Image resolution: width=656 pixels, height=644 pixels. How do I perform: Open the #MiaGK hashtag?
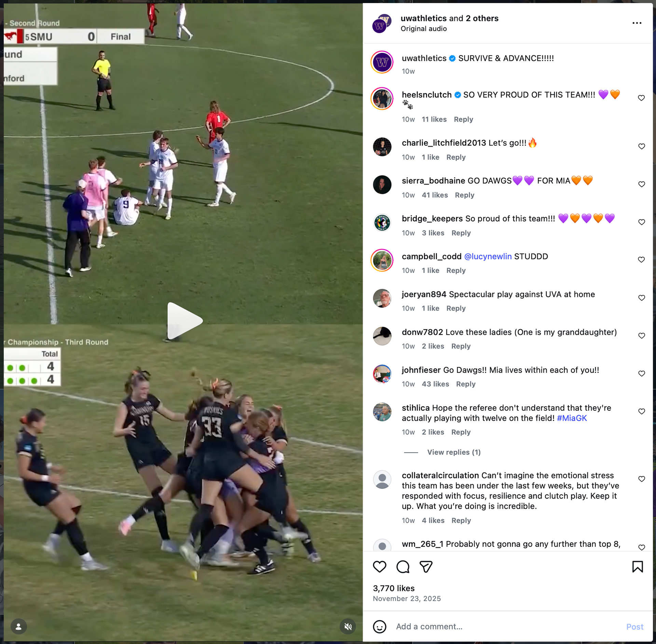(x=572, y=418)
